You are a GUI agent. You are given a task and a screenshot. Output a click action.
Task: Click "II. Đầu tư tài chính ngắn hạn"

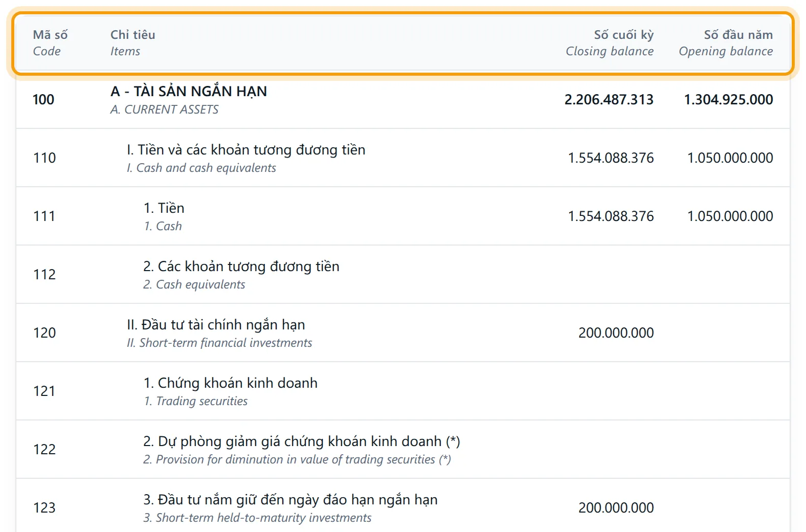click(x=216, y=324)
